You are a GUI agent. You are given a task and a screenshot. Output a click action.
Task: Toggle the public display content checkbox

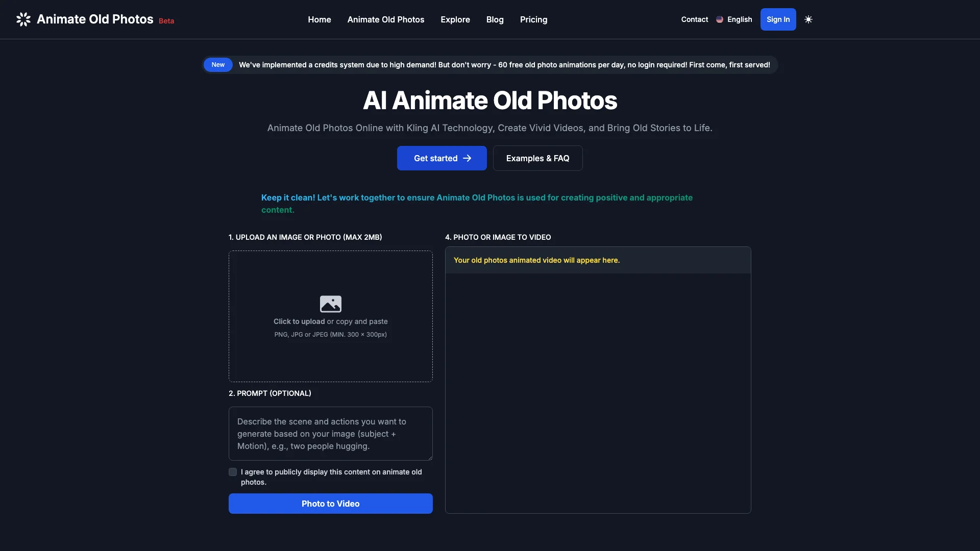coord(232,471)
